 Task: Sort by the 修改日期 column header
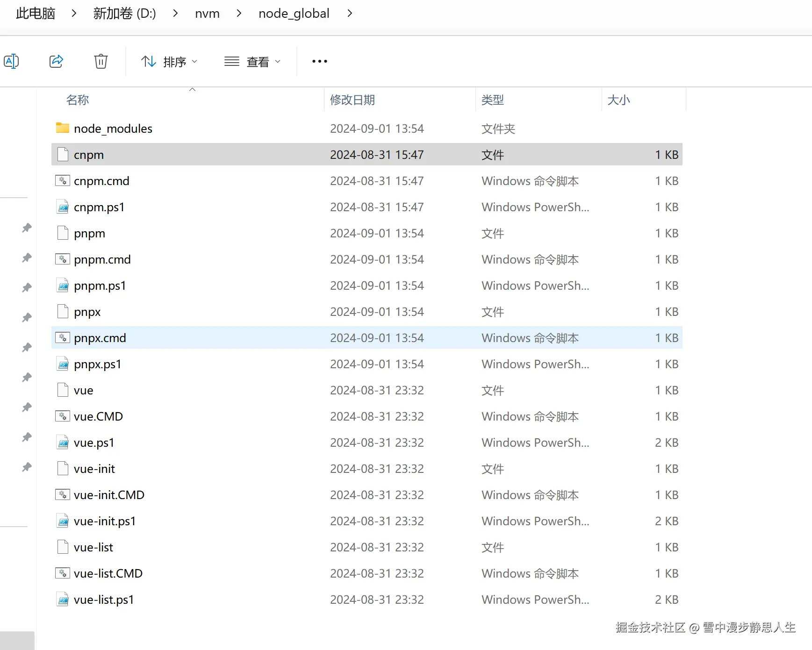(x=352, y=100)
